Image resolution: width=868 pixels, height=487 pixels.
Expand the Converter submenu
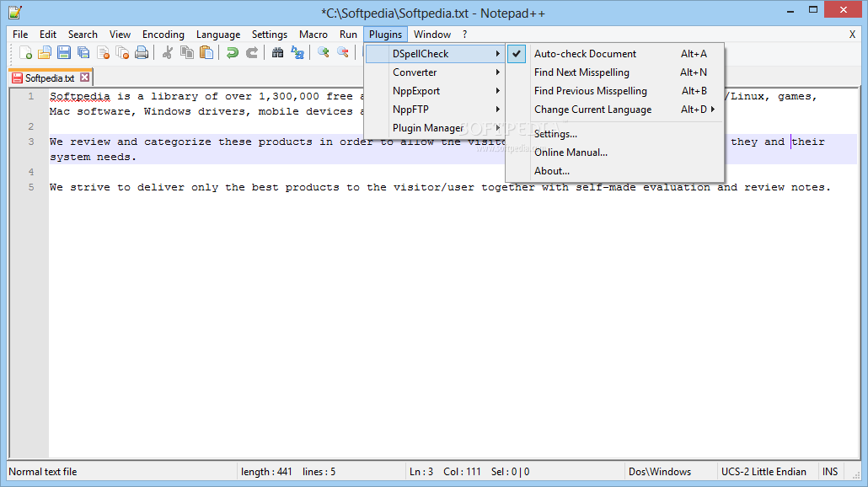[x=435, y=72]
